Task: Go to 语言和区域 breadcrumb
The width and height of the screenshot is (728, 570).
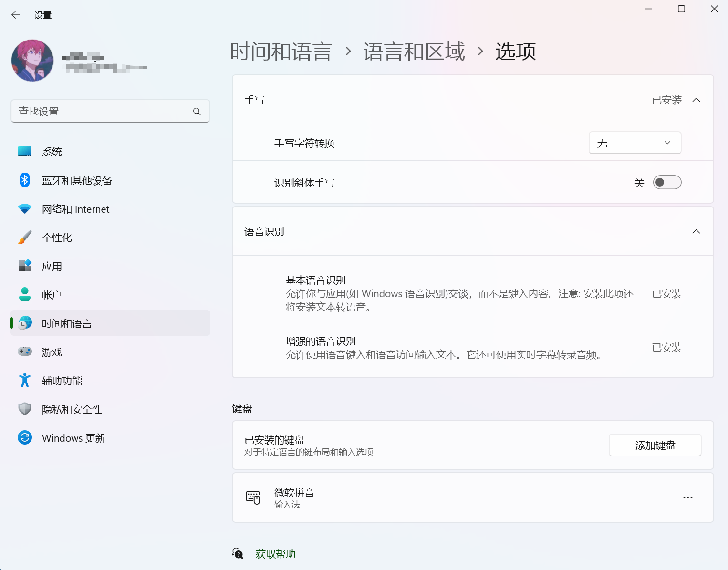Action: pyautogui.click(x=414, y=52)
